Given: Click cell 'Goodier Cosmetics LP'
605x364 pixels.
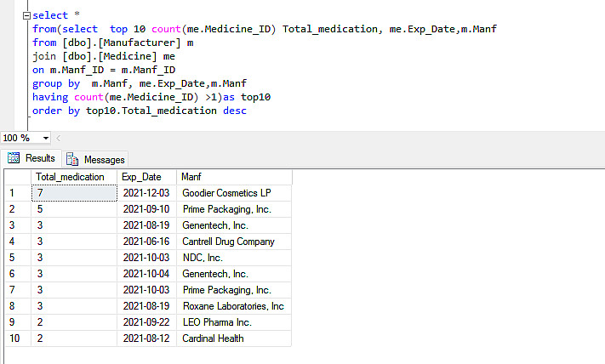Looking at the screenshot, I should tap(234, 193).
